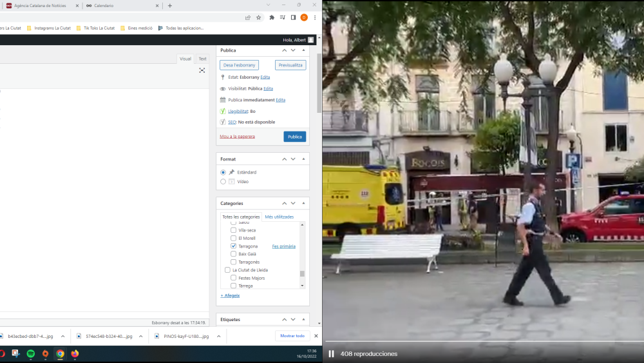
Task: Close the downloads bar
Action: 316,336
